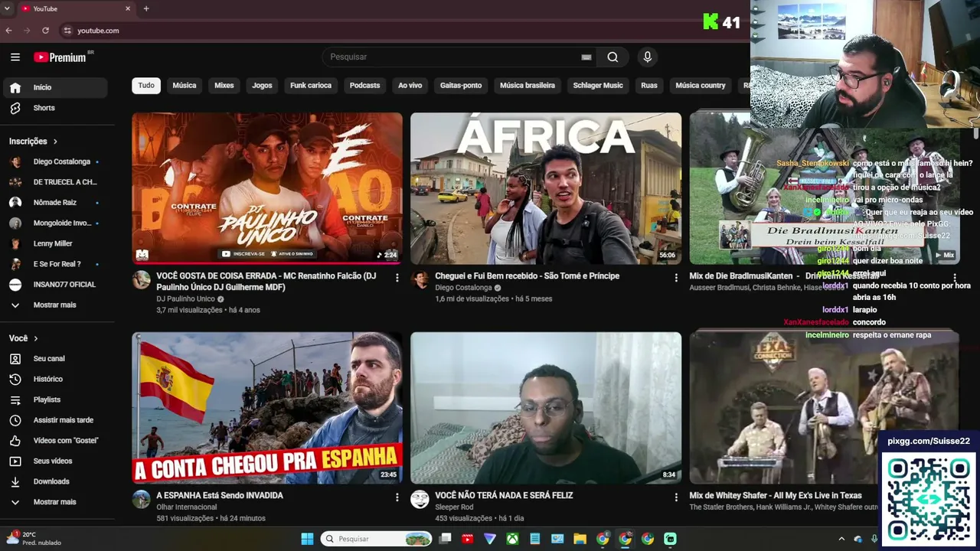Open video title A ESPANHA Está Sendo INVADIDA
980x551 pixels.
point(220,495)
